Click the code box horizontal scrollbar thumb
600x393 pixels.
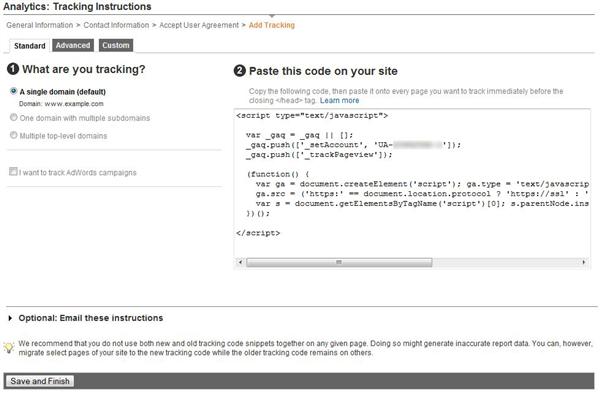(339, 263)
